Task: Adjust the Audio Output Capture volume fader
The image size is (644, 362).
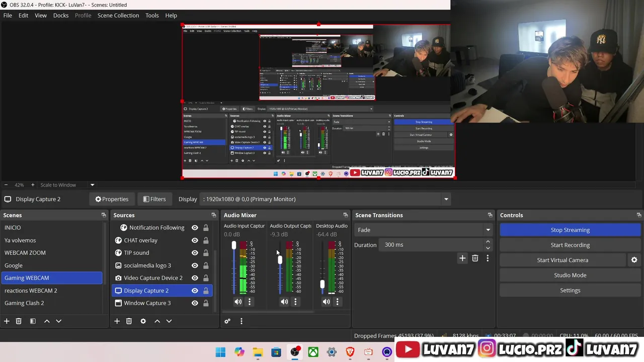Action: (280, 260)
